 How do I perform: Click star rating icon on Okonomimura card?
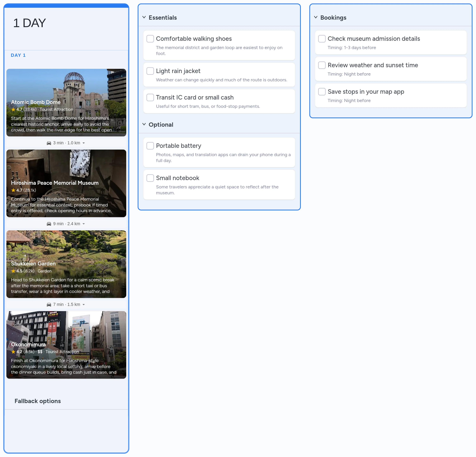[x=13, y=352]
